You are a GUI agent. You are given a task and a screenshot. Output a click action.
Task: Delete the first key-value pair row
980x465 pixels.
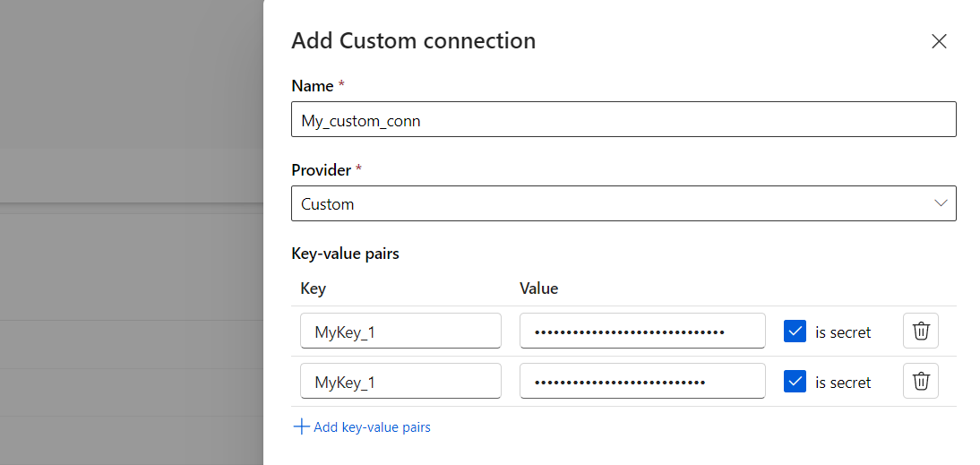point(920,332)
